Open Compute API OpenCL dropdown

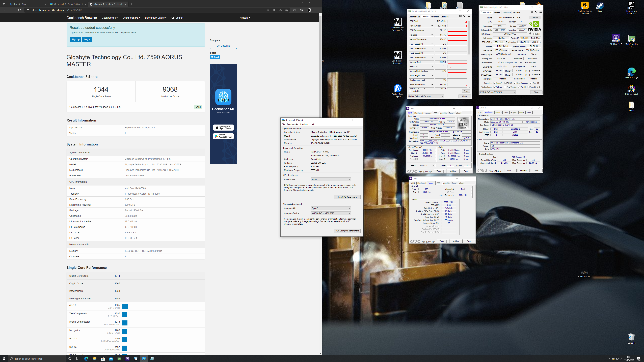click(331, 208)
